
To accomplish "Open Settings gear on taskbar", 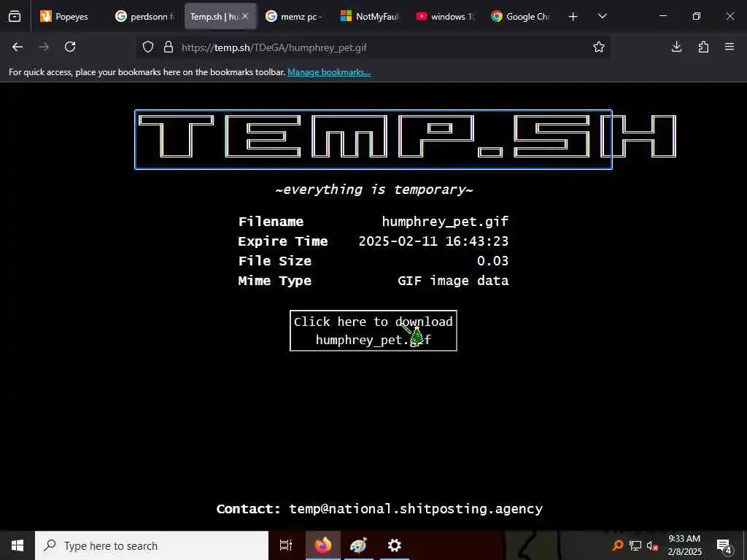I will tap(395, 545).
